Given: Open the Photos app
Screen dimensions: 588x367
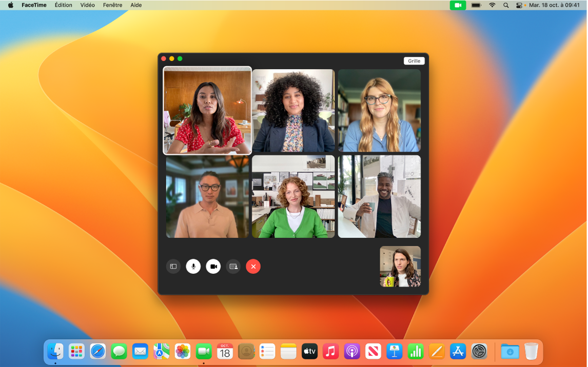Looking at the screenshot, I should 182,352.
